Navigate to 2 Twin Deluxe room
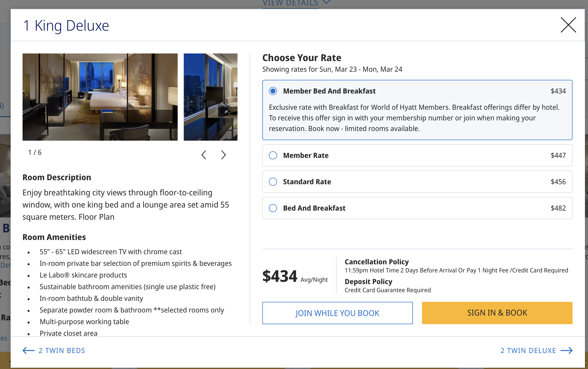This screenshot has height=369, width=588. click(x=528, y=350)
